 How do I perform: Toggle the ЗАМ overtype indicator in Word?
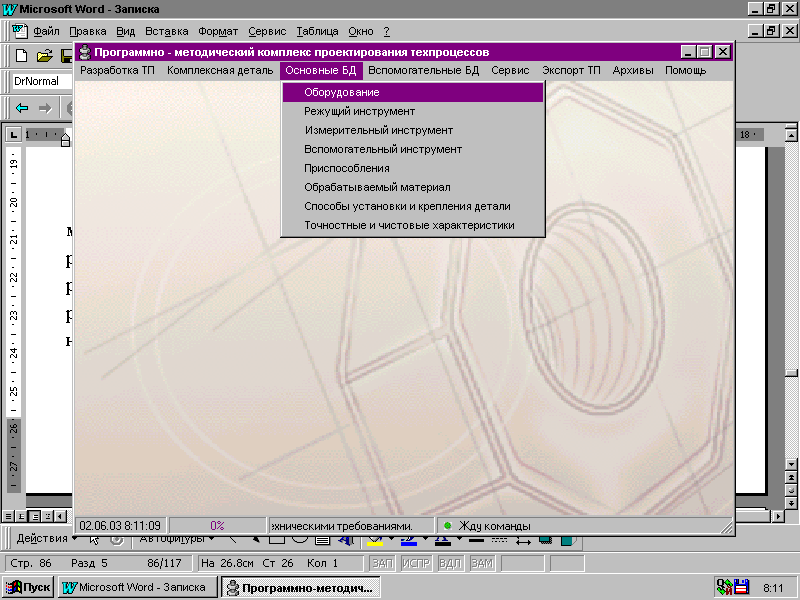482,563
